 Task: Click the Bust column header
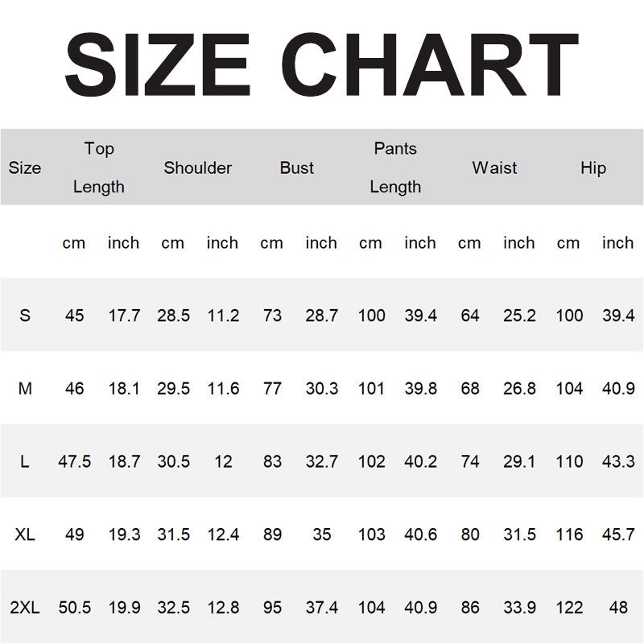(296, 168)
